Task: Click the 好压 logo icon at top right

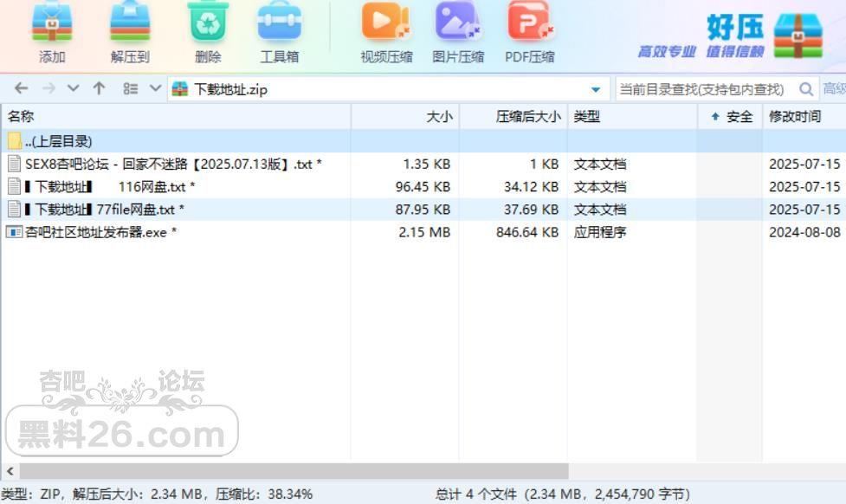Action: [x=798, y=36]
